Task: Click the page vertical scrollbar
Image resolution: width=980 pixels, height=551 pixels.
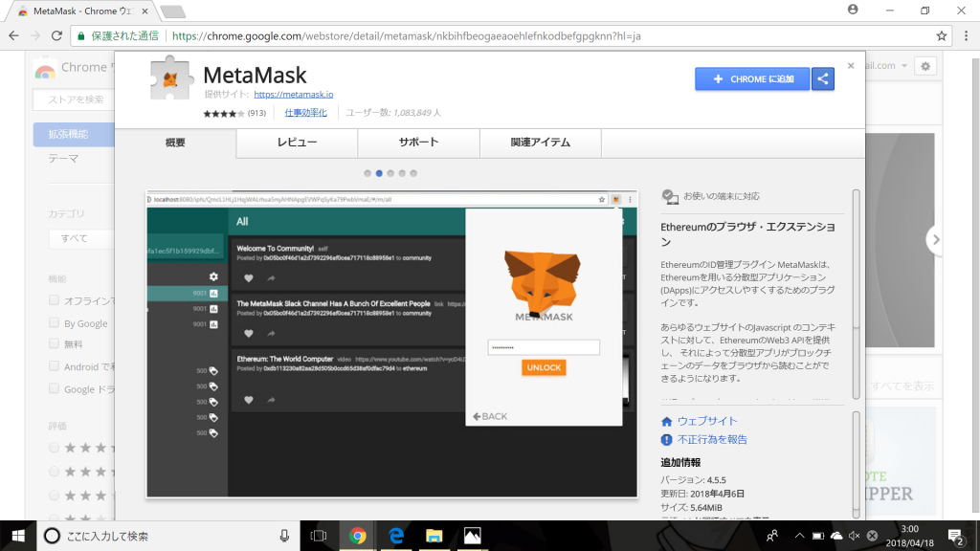Action: (x=975, y=285)
